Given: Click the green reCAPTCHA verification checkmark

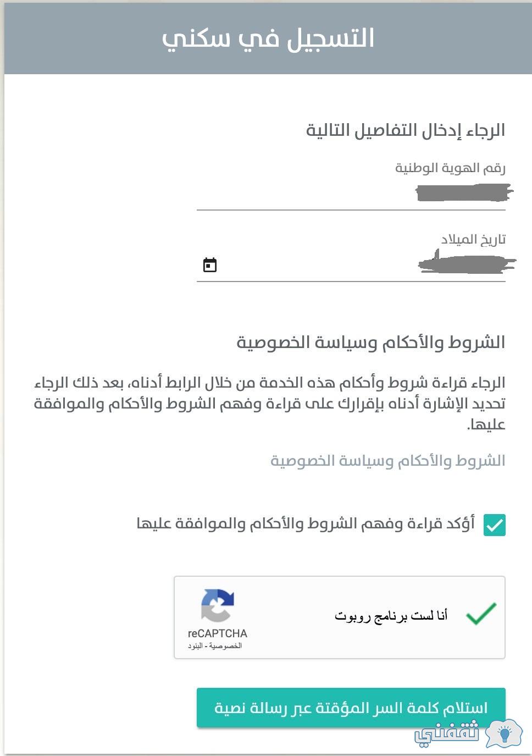Looking at the screenshot, I should tap(481, 614).
